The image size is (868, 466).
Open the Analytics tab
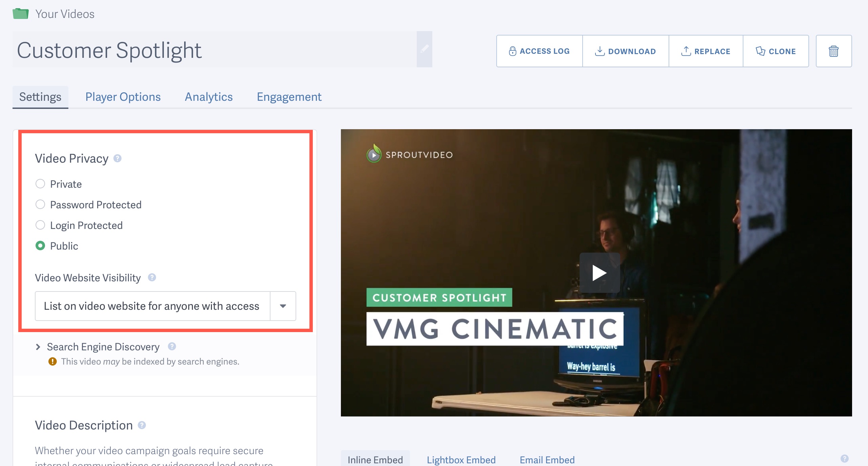(x=209, y=97)
